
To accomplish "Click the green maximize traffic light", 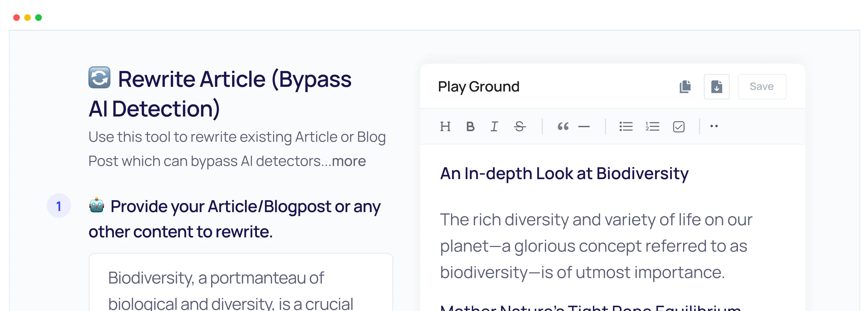I will click(x=39, y=17).
